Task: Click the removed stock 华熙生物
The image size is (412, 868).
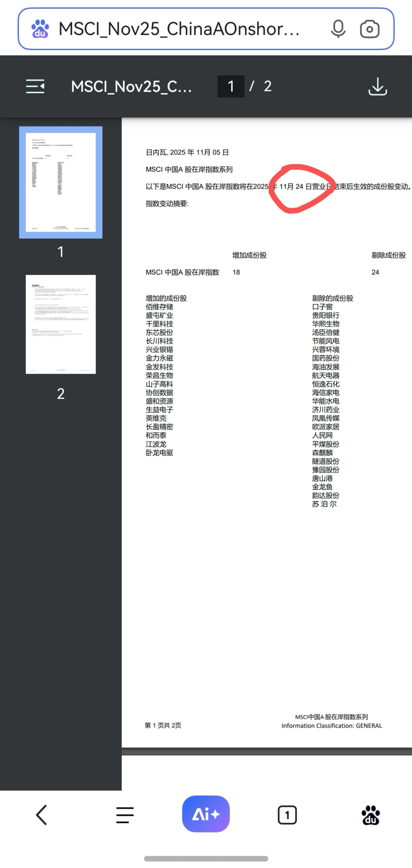Action: coord(326,324)
